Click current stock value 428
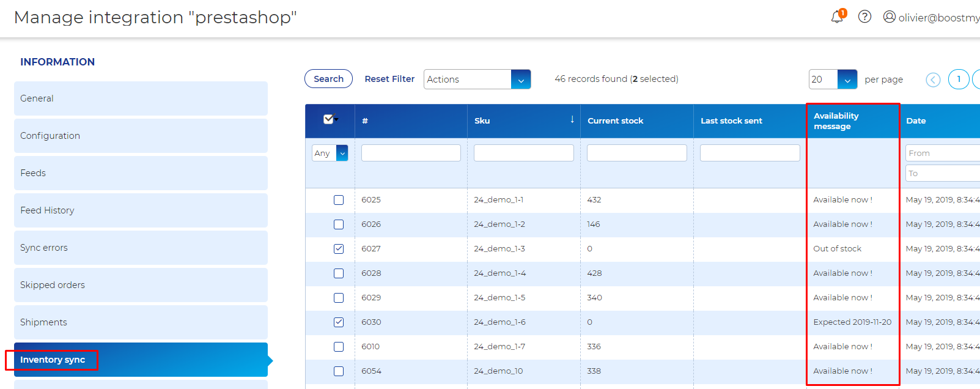This screenshot has width=980, height=389. tap(594, 273)
